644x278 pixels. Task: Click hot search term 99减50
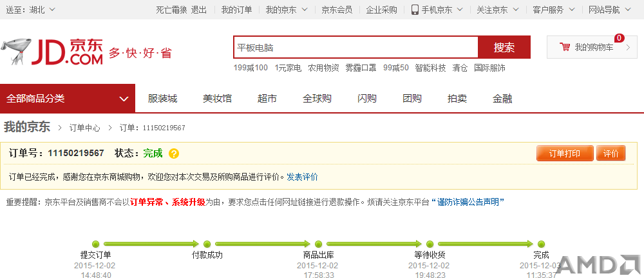click(396, 68)
